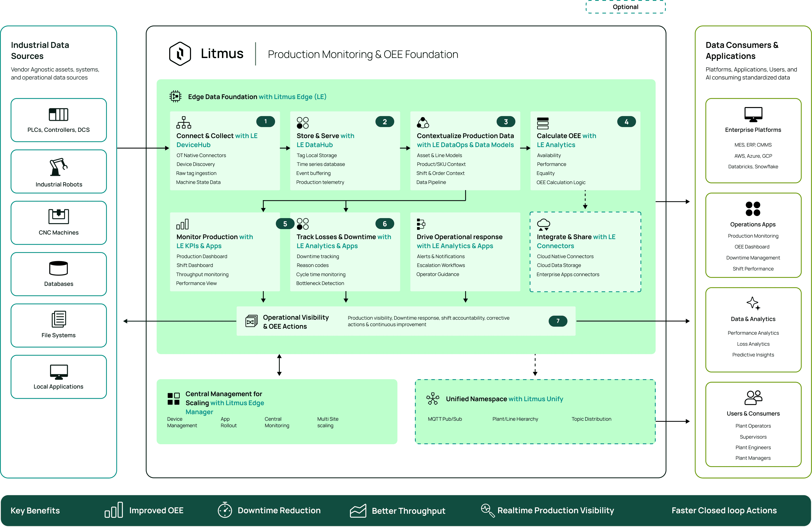Image resolution: width=812 pixels, height=527 pixels.
Task: Click the Central Management squares icon
Action: [174, 399]
